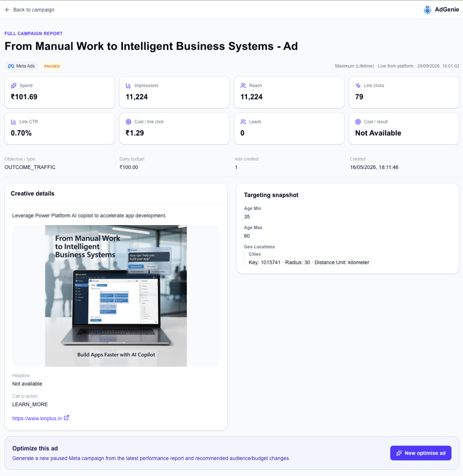
Task: Click the New optimise ad button
Action: (x=421, y=453)
